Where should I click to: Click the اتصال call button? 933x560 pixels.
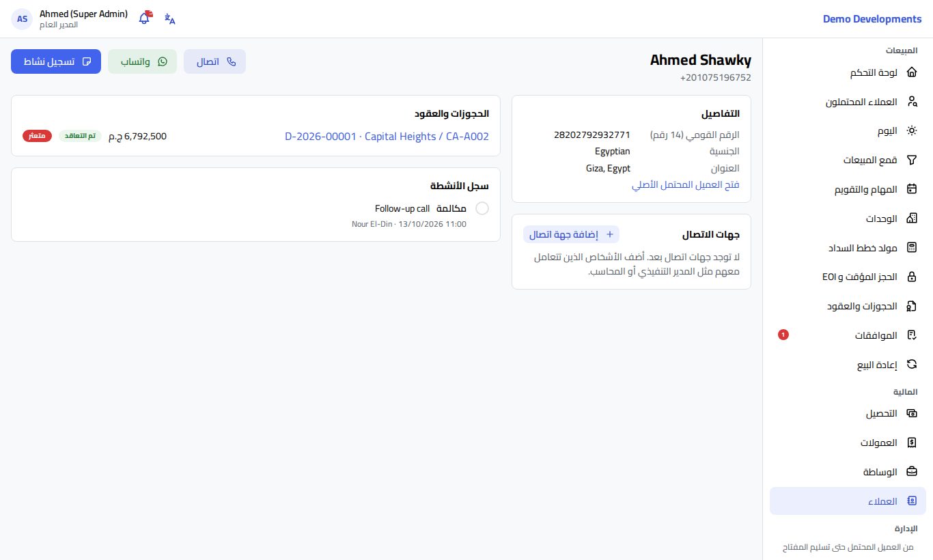(x=214, y=61)
